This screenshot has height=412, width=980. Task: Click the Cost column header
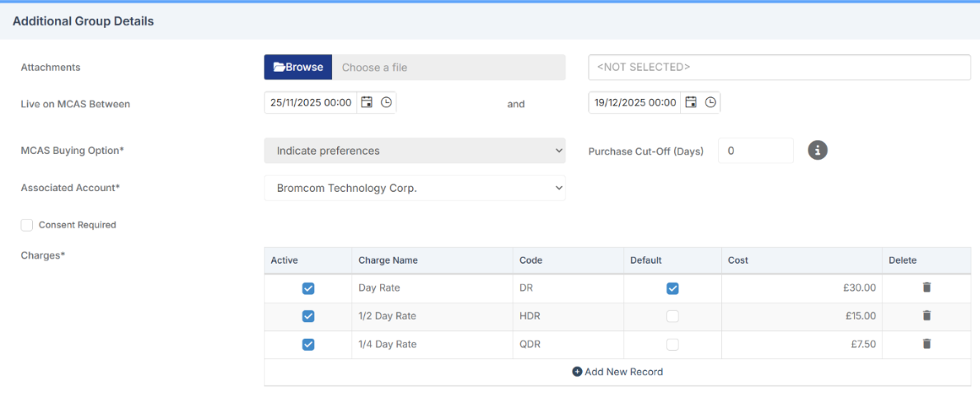tap(739, 260)
